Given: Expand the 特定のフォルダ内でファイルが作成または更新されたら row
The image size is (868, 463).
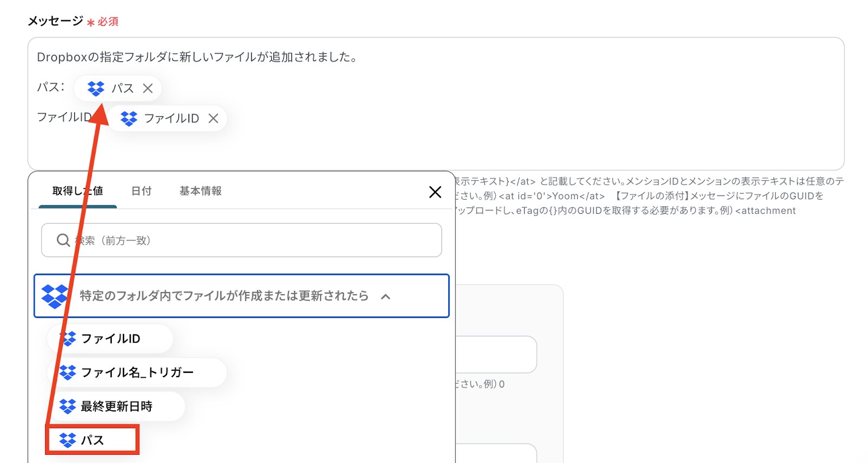Looking at the screenshot, I should tap(224, 296).
